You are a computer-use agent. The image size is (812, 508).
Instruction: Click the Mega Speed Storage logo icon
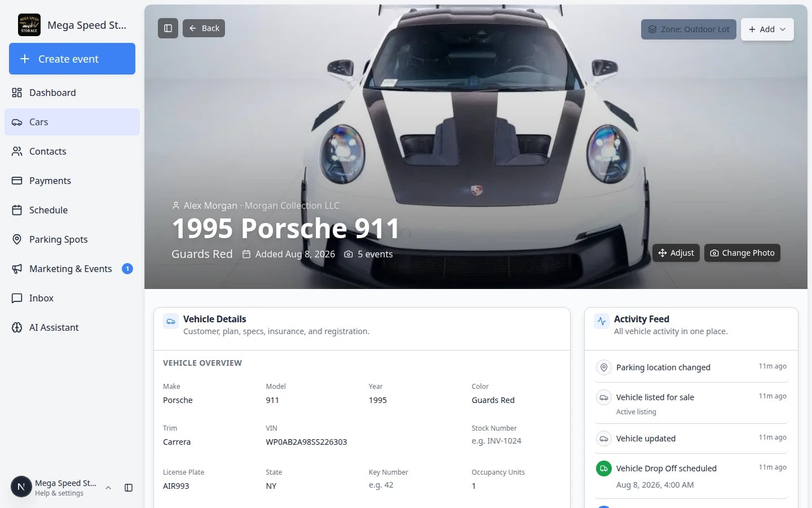[29, 25]
